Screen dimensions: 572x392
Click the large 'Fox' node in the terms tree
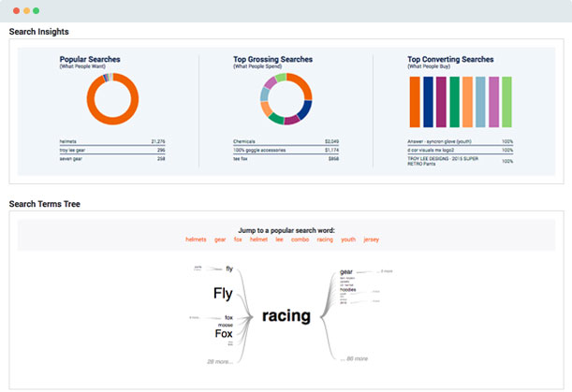click(x=224, y=334)
